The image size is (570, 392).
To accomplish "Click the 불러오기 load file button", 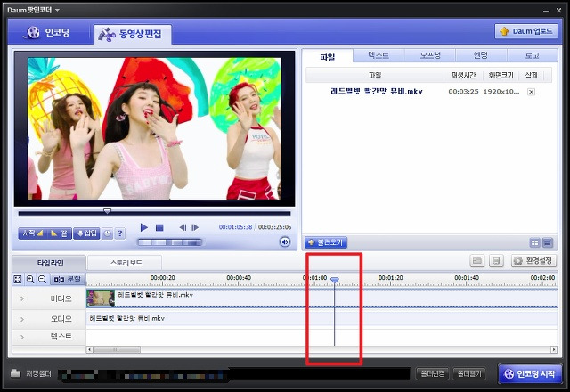I will click(x=326, y=242).
